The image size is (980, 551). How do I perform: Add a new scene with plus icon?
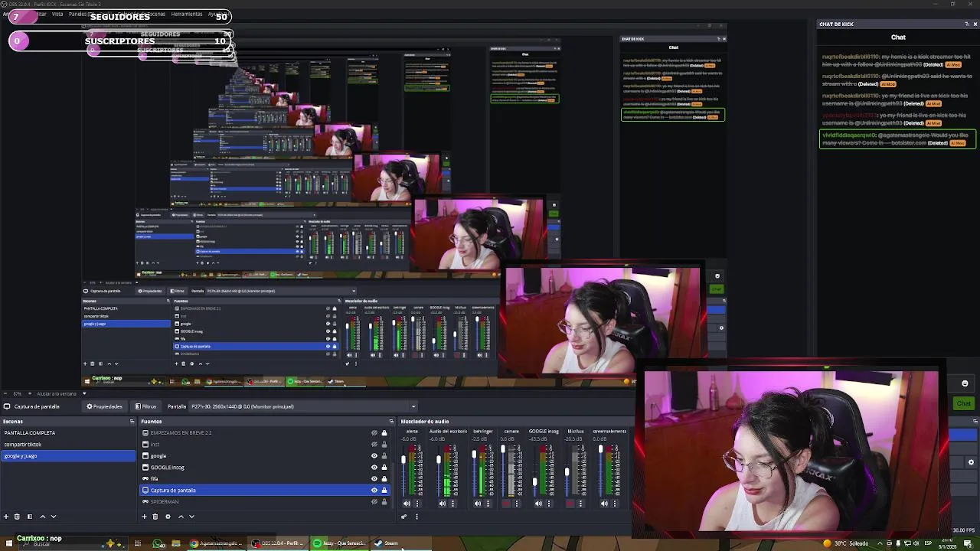(x=6, y=517)
